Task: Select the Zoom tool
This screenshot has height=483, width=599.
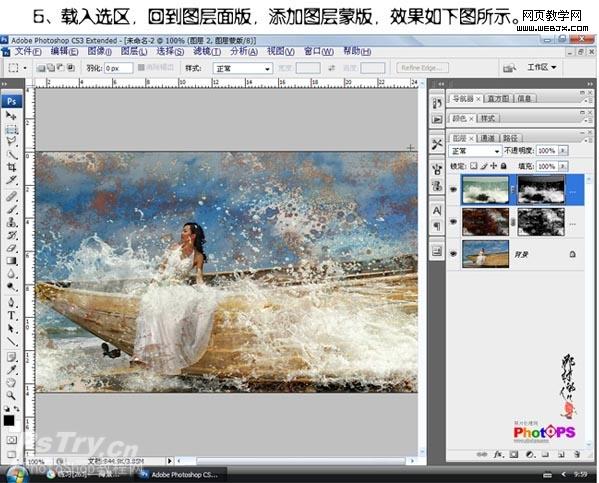Action: pos(11,395)
